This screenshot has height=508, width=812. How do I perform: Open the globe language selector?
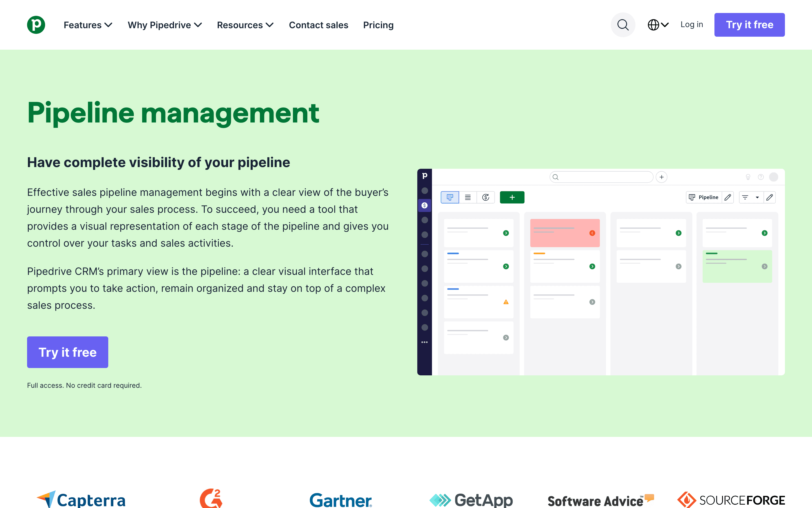click(x=658, y=25)
